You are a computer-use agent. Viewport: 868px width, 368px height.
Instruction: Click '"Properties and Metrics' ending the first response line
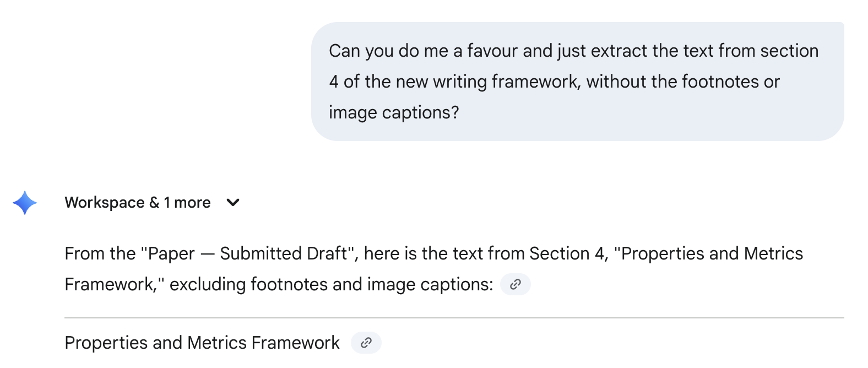[708, 253]
